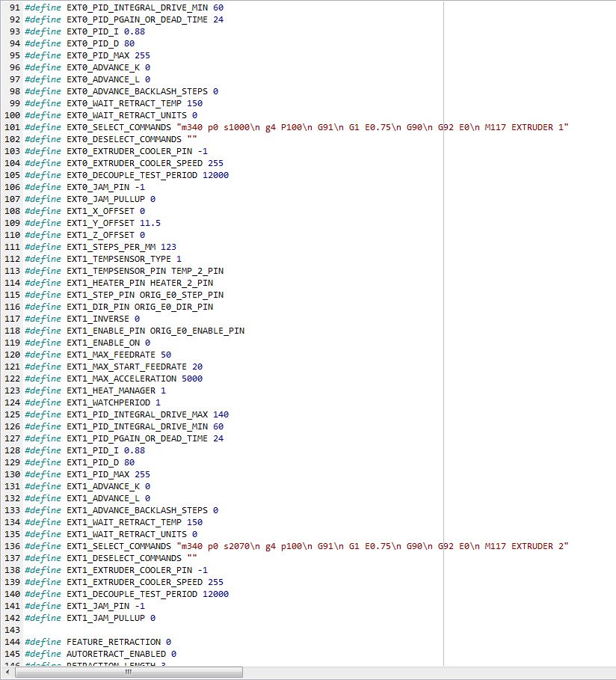Click the EXT1_STEPS_PER_MM value 123
Screen dimensions: 616x680
(147, 247)
